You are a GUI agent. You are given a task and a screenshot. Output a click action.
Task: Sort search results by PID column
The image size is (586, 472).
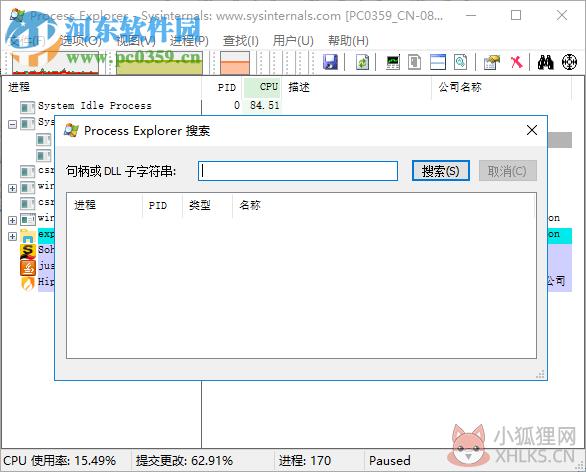pyautogui.click(x=162, y=205)
